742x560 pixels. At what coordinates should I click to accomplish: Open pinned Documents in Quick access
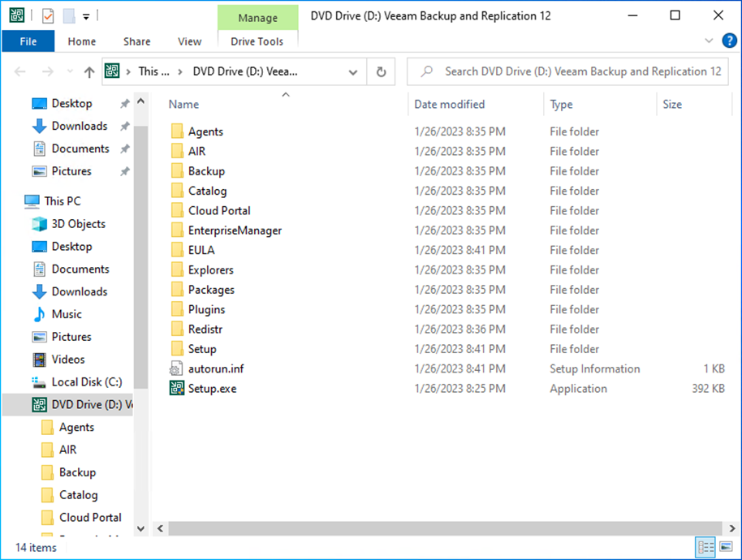pos(80,149)
